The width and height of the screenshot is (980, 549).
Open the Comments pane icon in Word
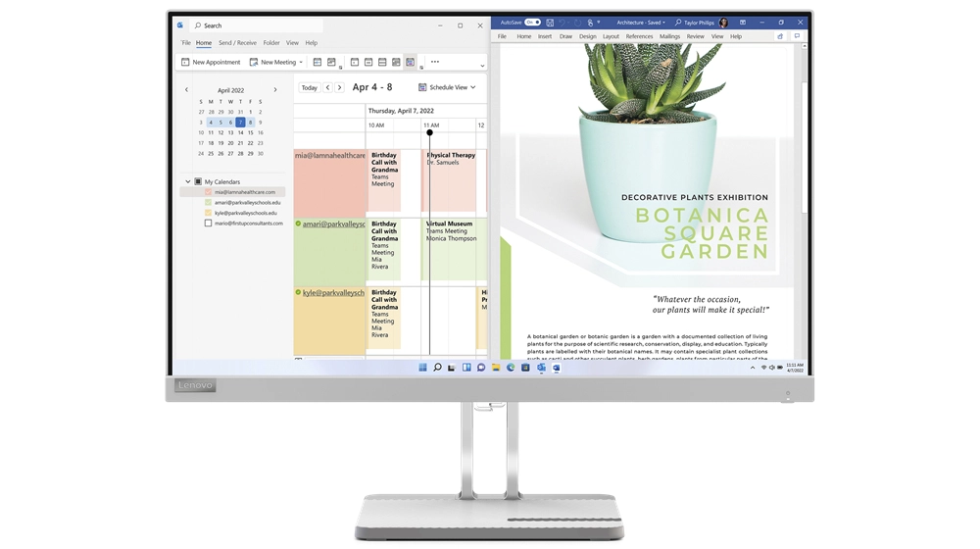[797, 36]
